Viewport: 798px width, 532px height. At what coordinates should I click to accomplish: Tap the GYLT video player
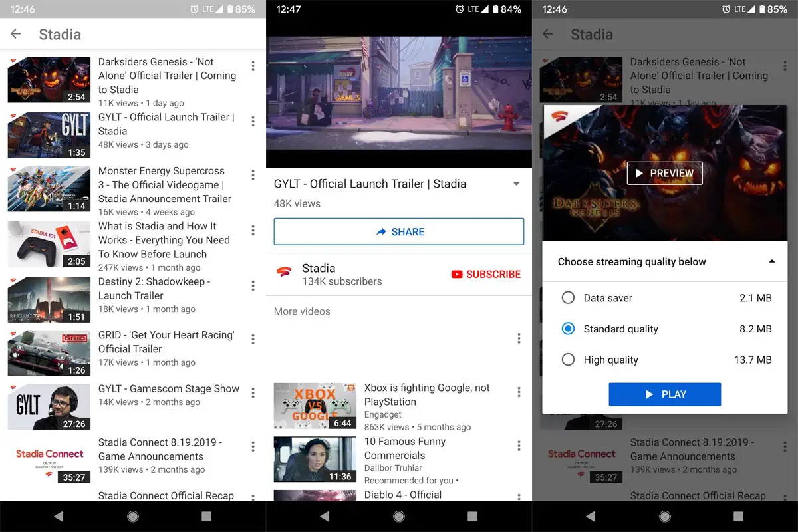click(x=399, y=93)
